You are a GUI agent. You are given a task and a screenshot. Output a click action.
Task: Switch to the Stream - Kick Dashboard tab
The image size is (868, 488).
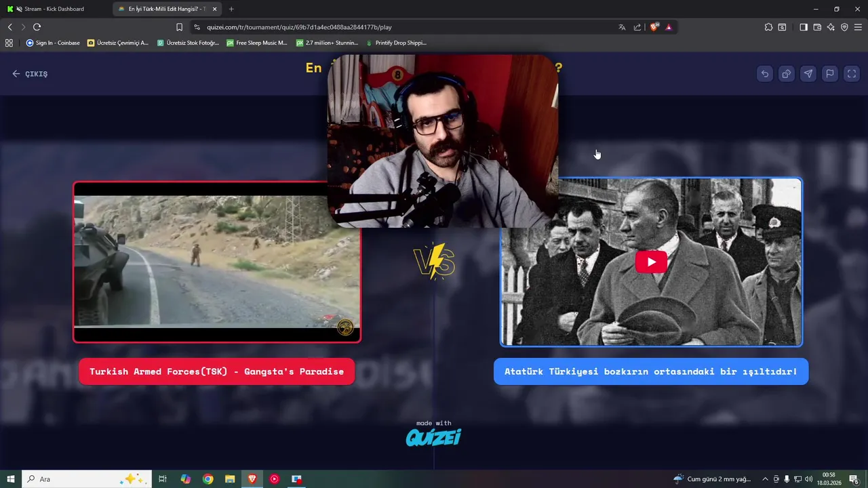pyautogui.click(x=55, y=9)
